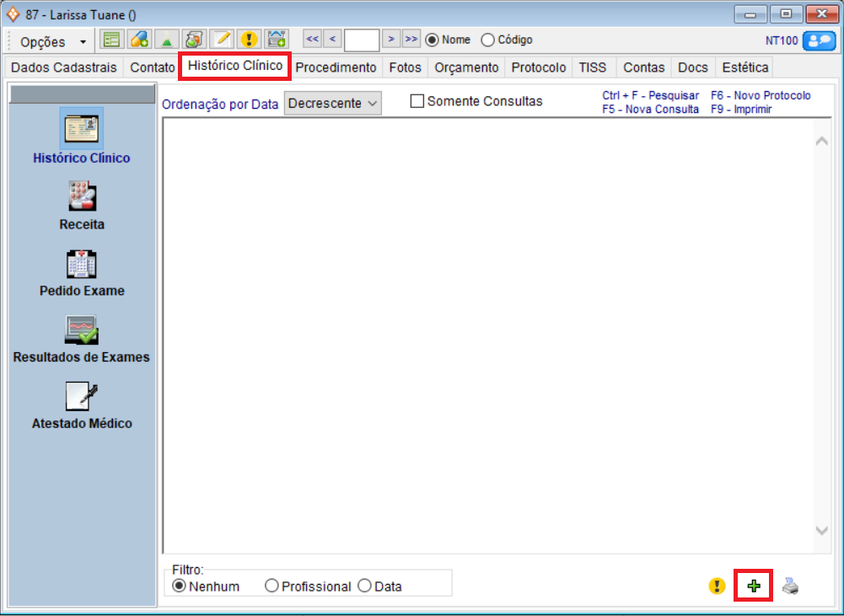Image resolution: width=844 pixels, height=616 pixels.
Task: Click the record number input field
Action: pos(362,40)
